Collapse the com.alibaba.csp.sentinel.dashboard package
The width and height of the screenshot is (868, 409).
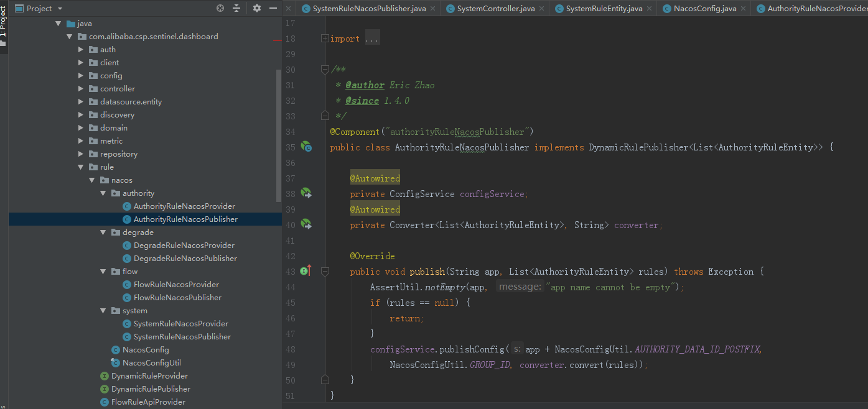[x=70, y=37]
